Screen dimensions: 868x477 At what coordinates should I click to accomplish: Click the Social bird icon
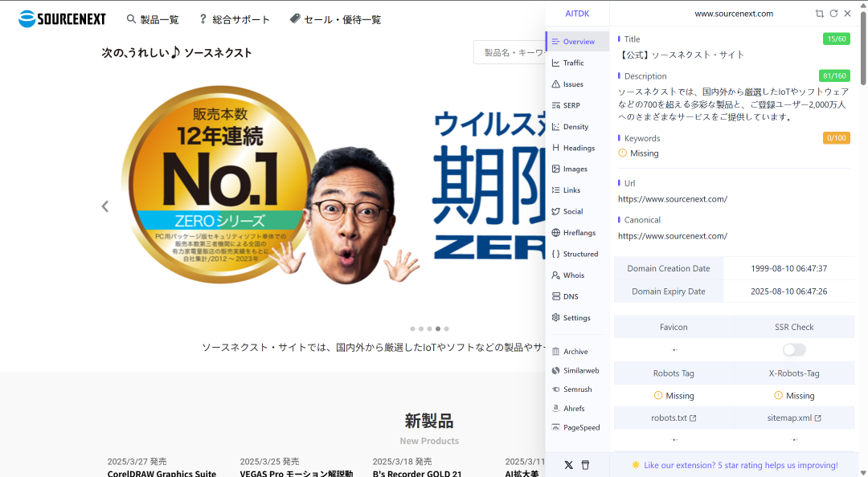tap(556, 211)
